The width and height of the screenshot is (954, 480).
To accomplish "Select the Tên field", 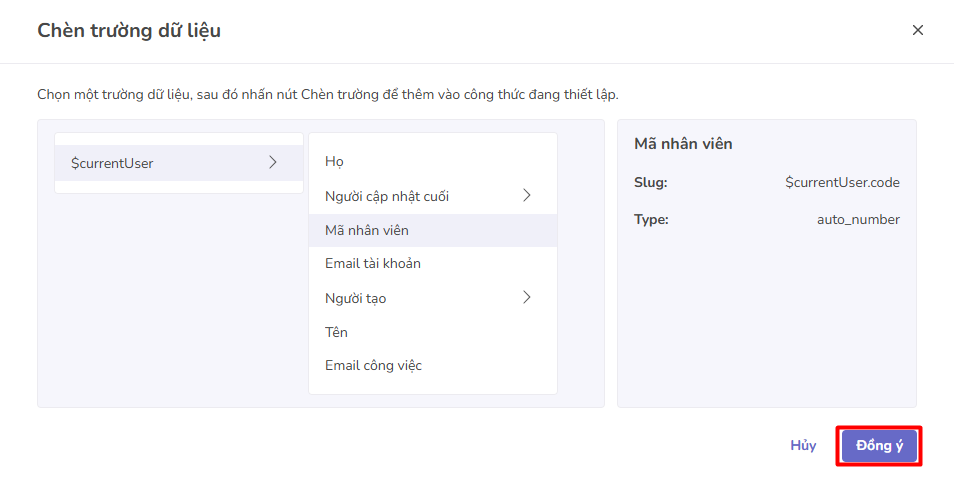I will [336, 332].
